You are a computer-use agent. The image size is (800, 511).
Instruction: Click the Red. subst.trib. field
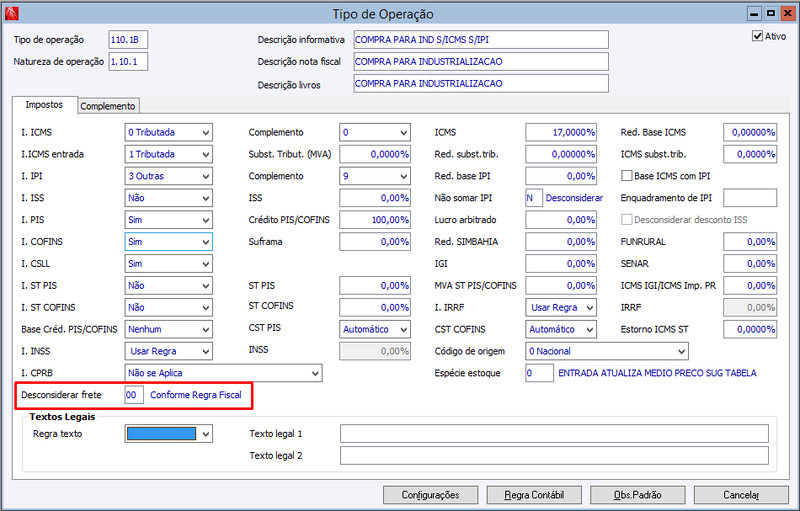(x=561, y=154)
